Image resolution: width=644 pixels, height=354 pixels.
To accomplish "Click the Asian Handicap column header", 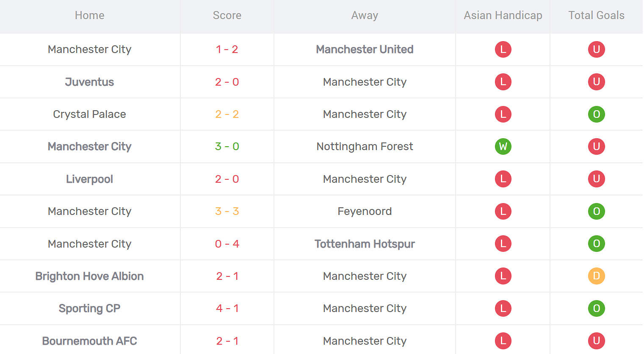I will 503,16.
